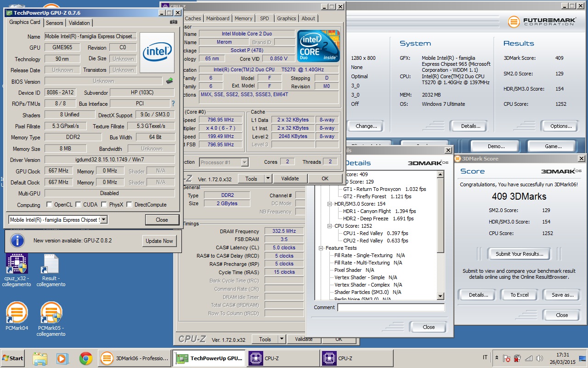This screenshot has height=368, width=588.
Task: Open the cpuz_x32 collegamento desktop shortcut
Action: 17,270
